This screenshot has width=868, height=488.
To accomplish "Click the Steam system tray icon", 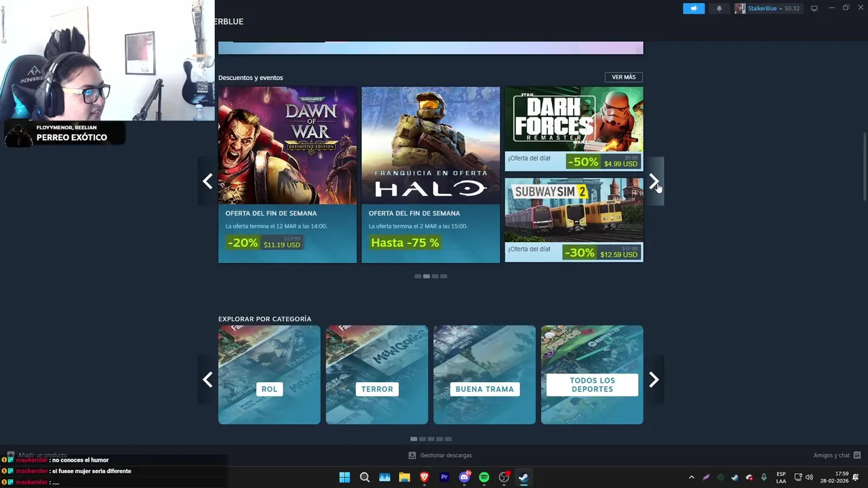I will (734, 478).
